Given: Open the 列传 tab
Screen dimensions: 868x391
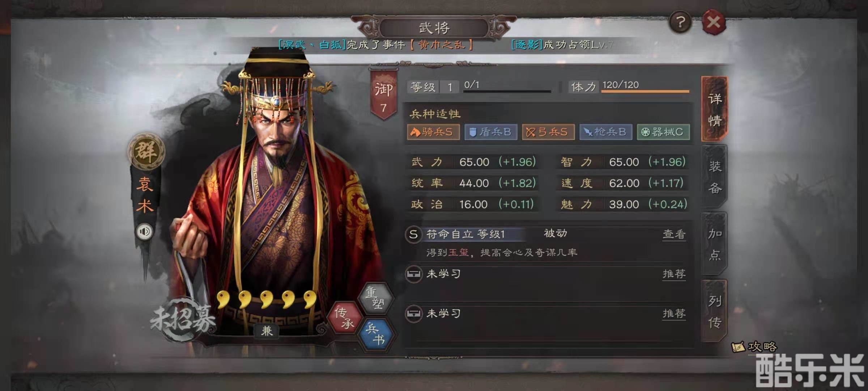Looking at the screenshot, I should [x=715, y=311].
